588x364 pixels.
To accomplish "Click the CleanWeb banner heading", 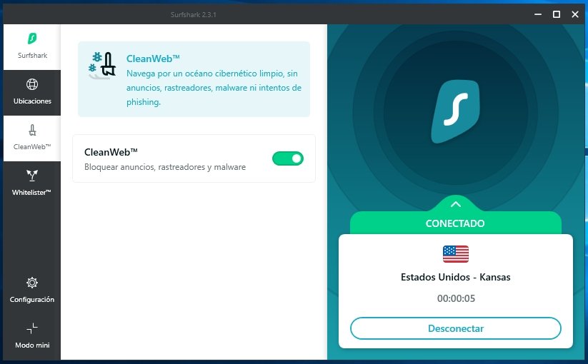I will coord(153,59).
